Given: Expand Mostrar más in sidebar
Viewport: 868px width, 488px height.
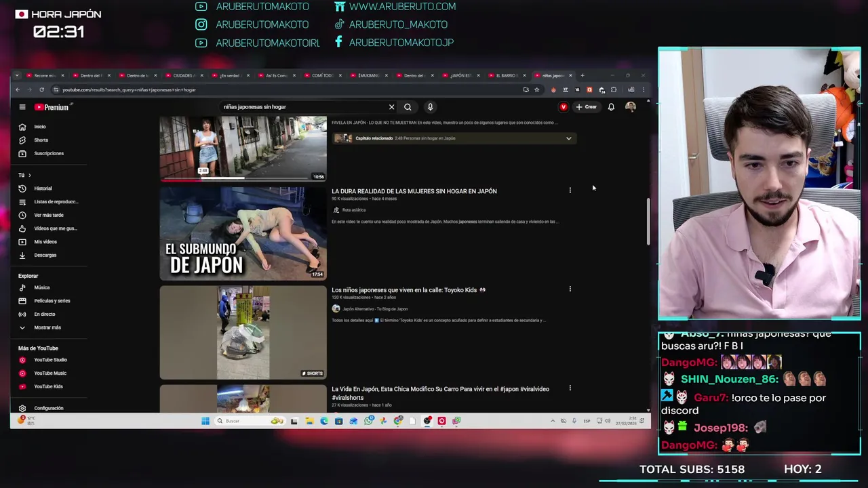Looking at the screenshot, I should (x=47, y=327).
